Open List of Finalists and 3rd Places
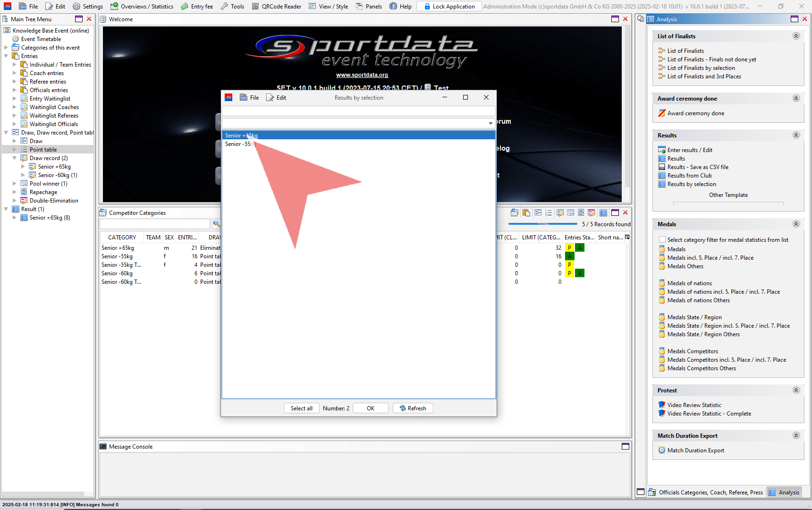Screen dimensions: 812x510 click(x=704, y=76)
